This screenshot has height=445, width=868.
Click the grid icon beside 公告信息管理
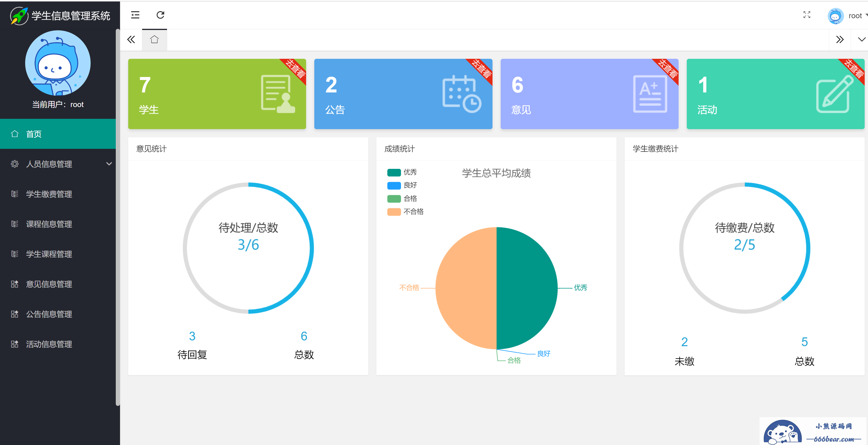15,314
